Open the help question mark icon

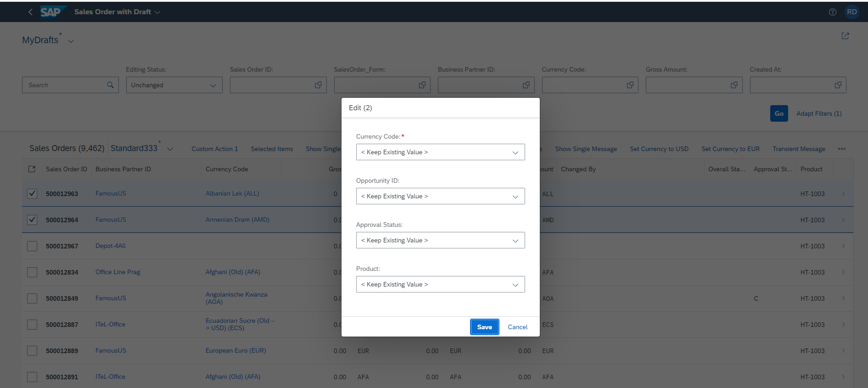click(832, 12)
